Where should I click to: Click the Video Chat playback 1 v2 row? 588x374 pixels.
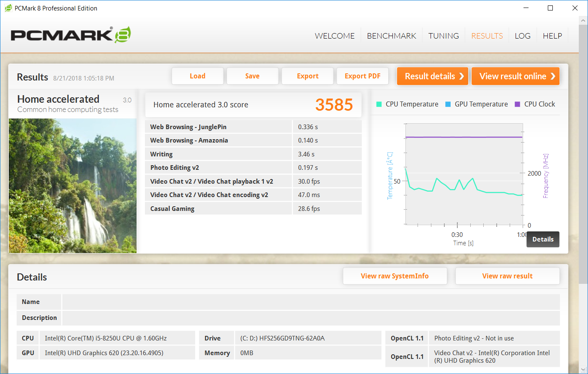[x=253, y=182]
